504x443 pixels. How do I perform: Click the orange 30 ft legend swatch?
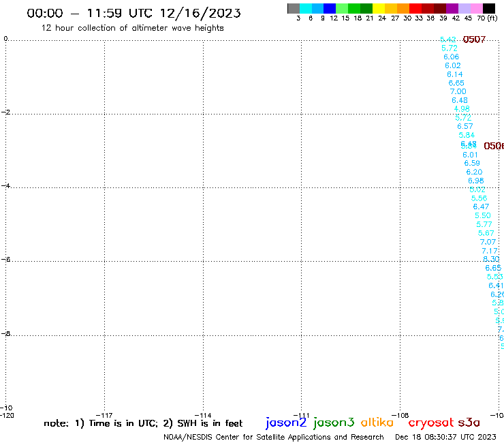coord(403,8)
